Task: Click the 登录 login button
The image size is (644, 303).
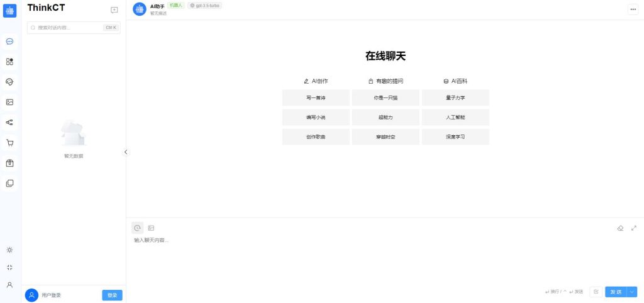Action: point(112,295)
